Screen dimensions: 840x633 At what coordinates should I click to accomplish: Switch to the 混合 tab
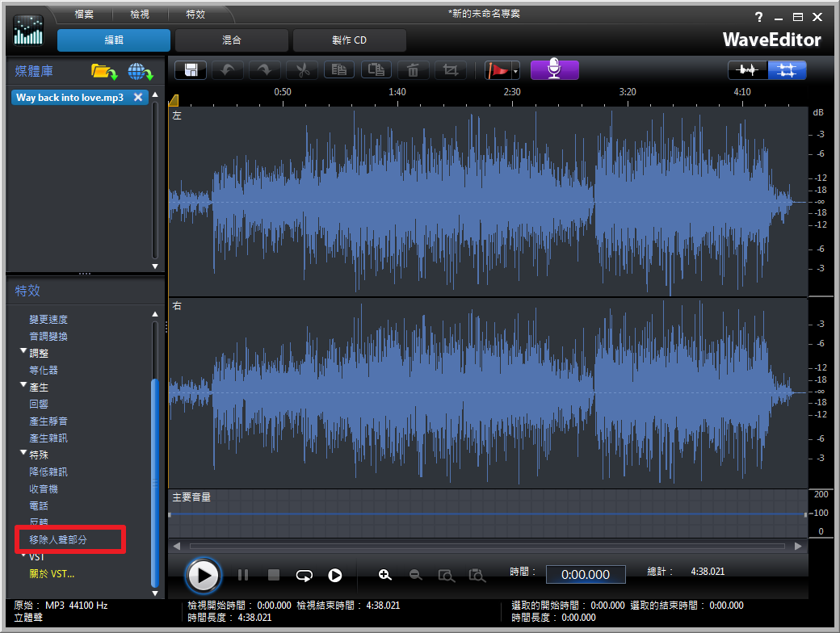point(231,40)
